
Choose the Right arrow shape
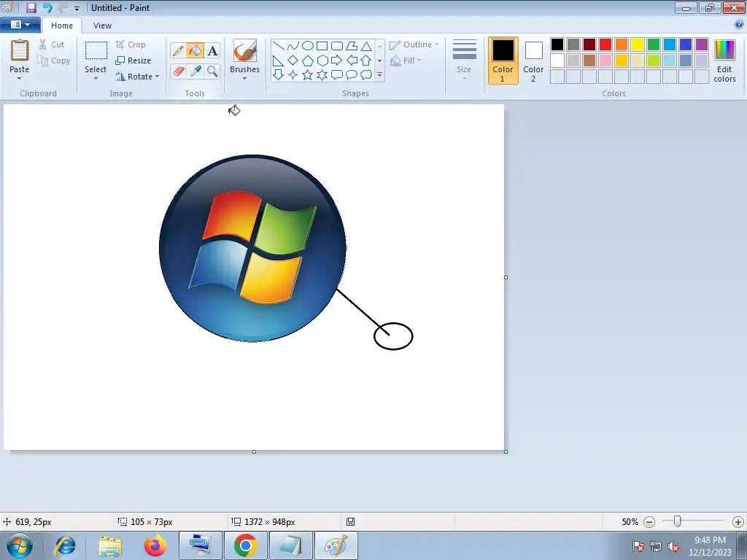click(337, 61)
